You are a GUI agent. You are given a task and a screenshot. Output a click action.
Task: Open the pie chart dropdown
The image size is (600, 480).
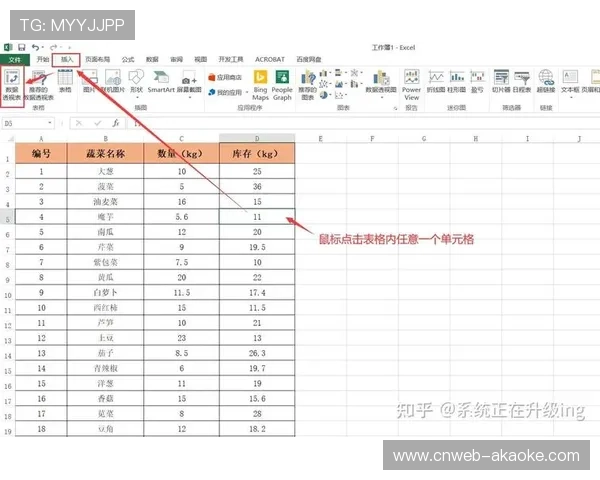[x=325, y=95]
